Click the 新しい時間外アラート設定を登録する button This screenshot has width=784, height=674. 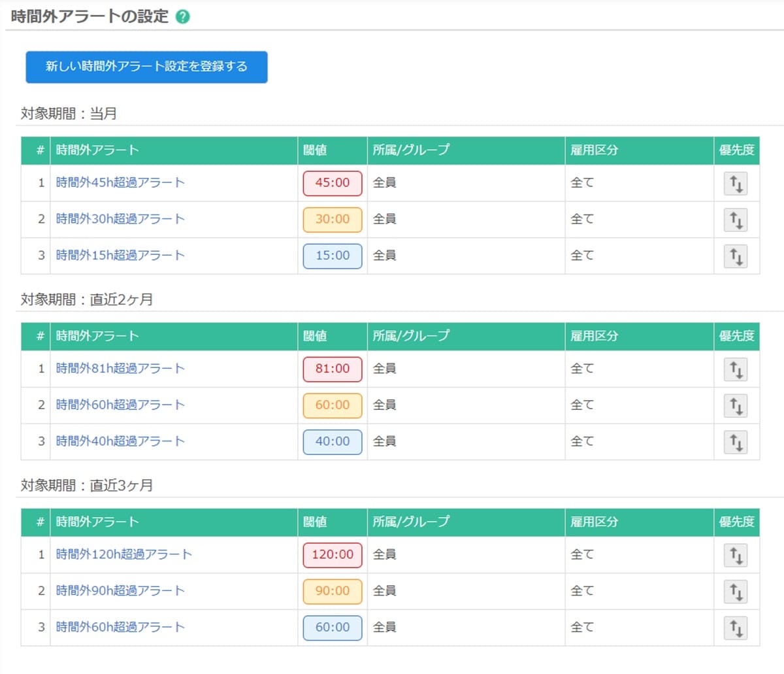point(146,66)
